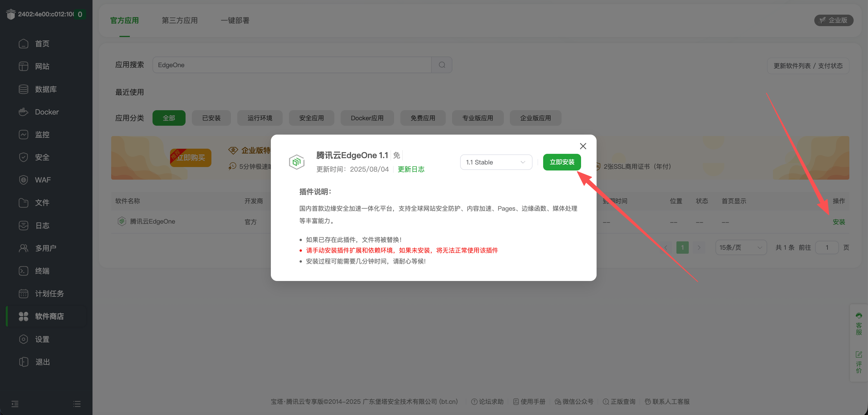Select the 免费应用 category filter
The image size is (868, 415).
pyautogui.click(x=423, y=118)
